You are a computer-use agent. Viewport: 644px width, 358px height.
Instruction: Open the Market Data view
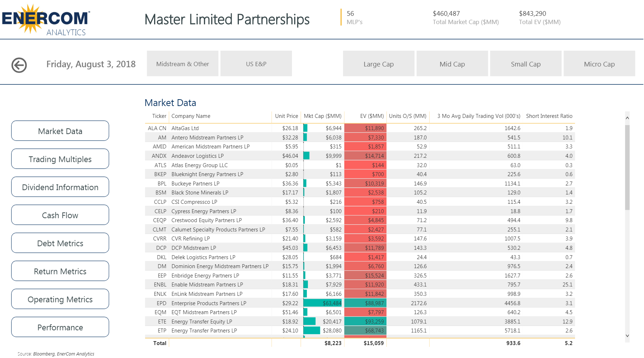pyautogui.click(x=60, y=131)
